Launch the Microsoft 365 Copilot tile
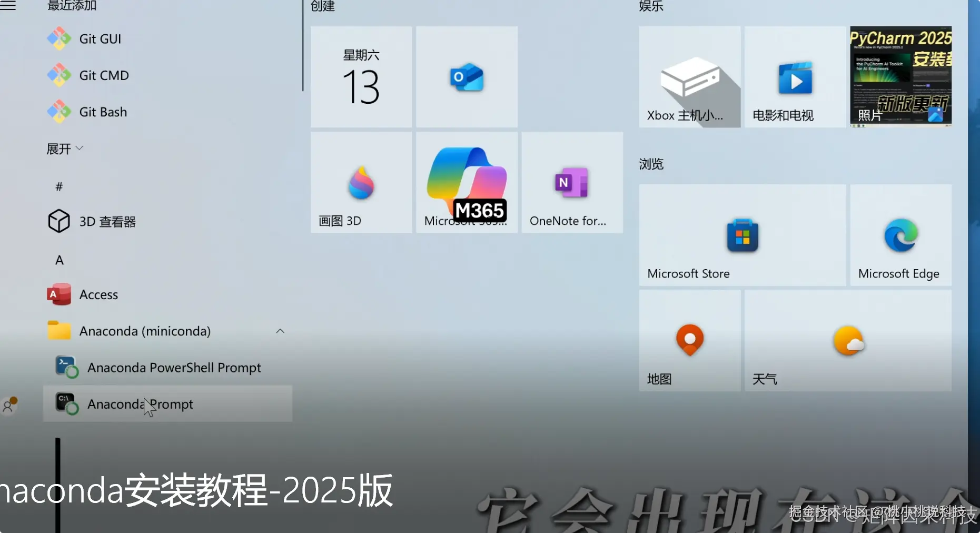This screenshot has height=533, width=980. pyautogui.click(x=467, y=182)
